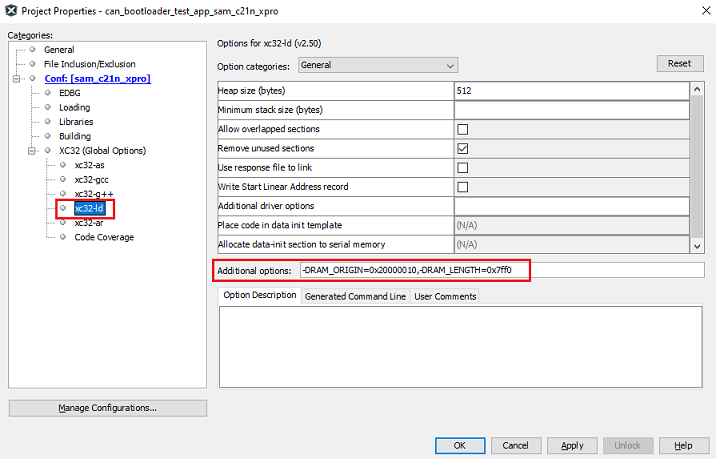Toggle Use response file to link
Screen dimensions: 716x459
coord(462,167)
